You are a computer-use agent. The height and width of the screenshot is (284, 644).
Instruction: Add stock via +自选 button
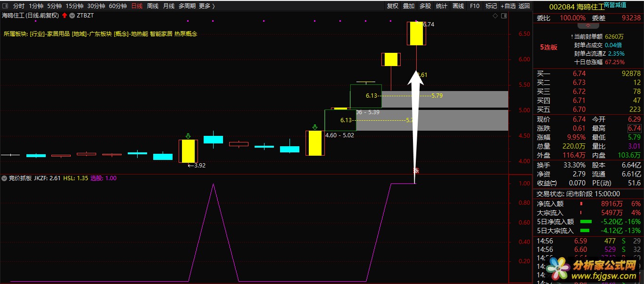click(508, 6)
